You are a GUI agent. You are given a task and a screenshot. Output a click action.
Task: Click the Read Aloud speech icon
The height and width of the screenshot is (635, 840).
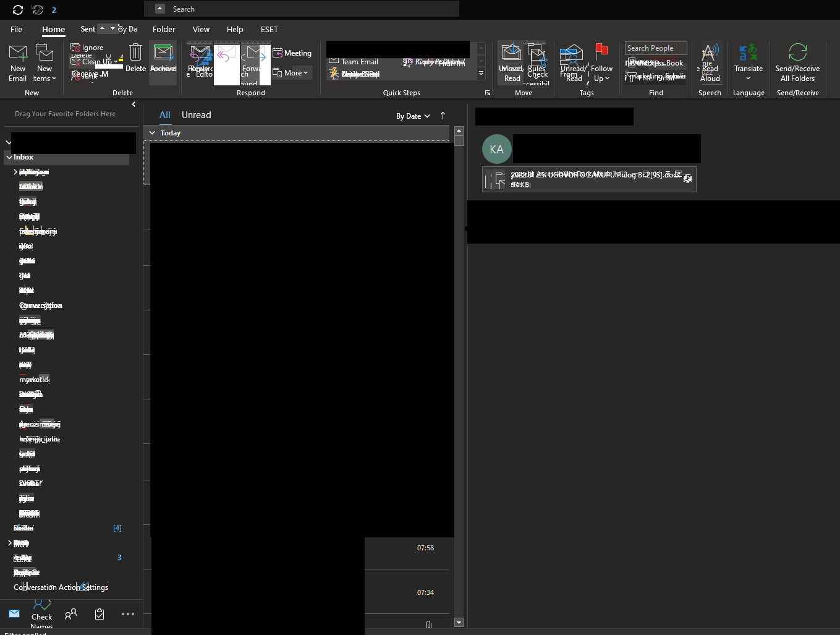710,62
